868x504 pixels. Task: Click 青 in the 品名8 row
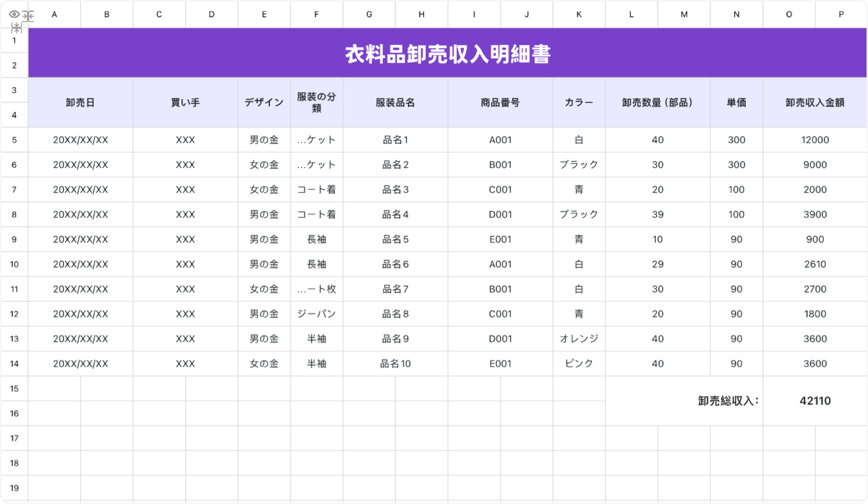point(579,314)
